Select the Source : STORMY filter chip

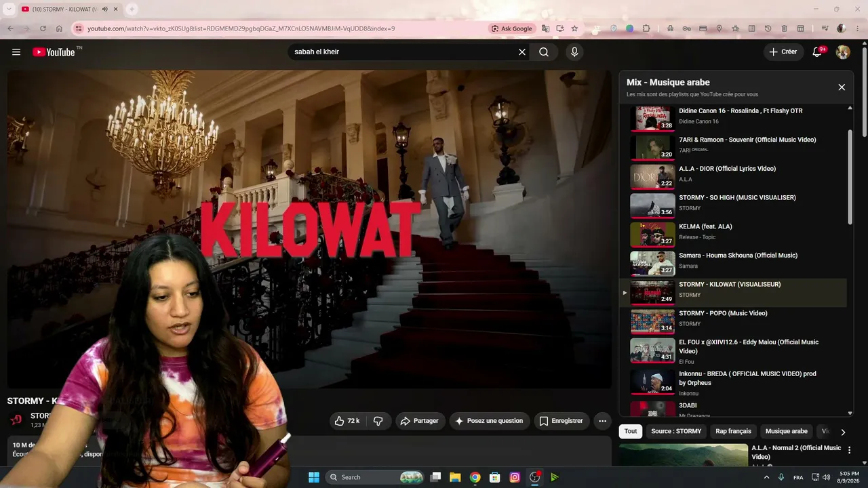tap(676, 431)
